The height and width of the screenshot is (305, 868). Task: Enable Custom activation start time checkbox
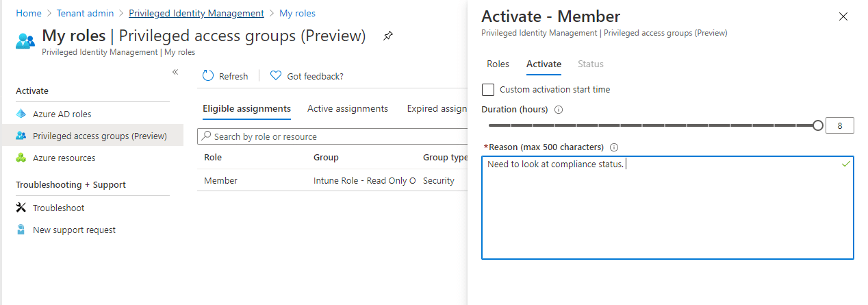pos(488,90)
